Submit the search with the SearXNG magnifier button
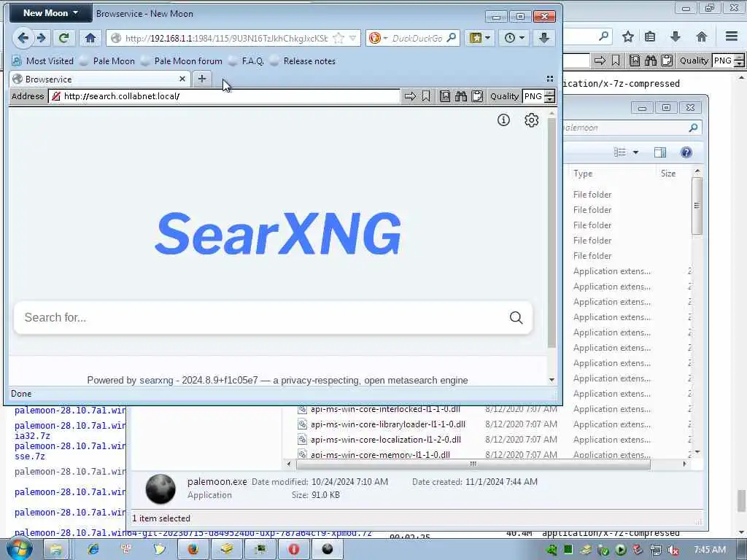 click(516, 318)
